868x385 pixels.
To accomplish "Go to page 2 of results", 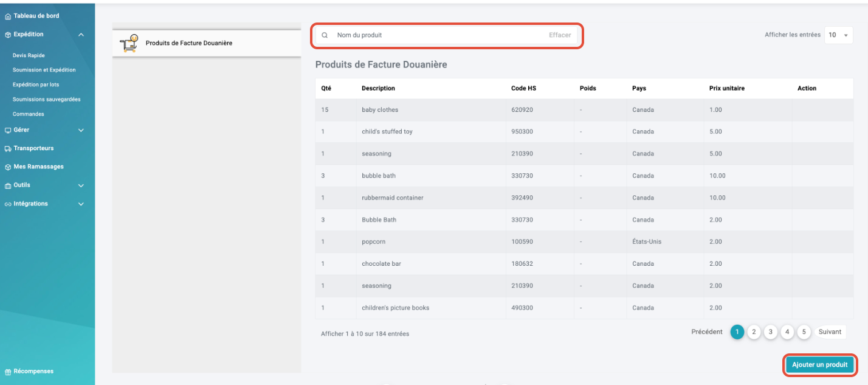I will pyautogui.click(x=754, y=332).
